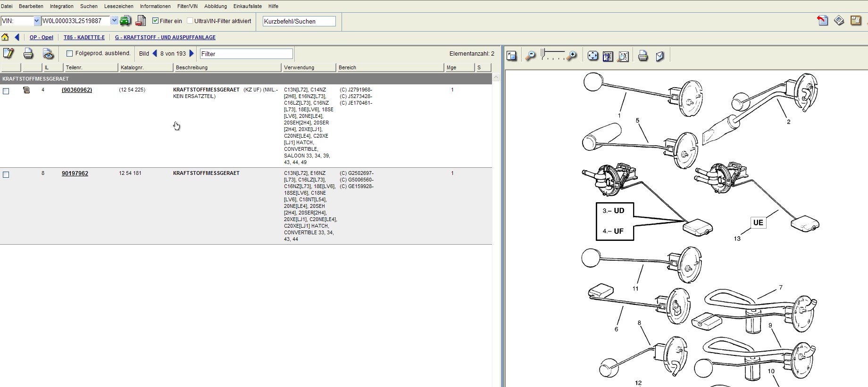Click the zoom in magnifier in illustration toolbar
The width and height of the screenshot is (868, 387).
572,56
